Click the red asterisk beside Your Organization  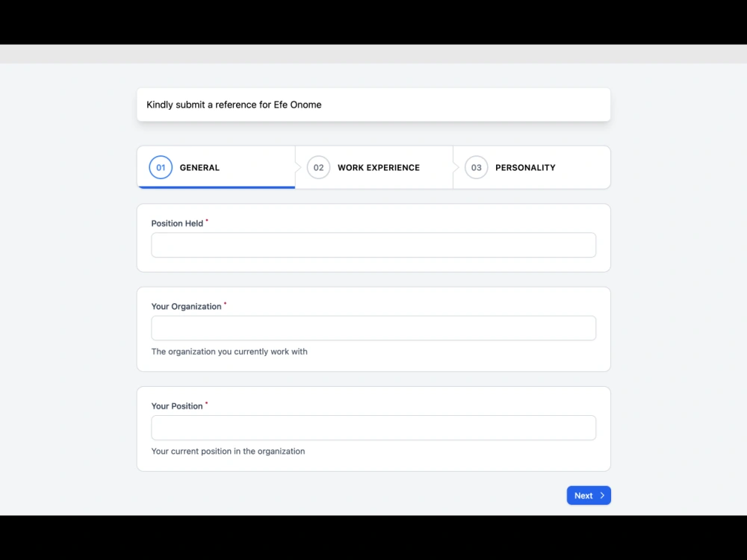pyautogui.click(x=224, y=303)
